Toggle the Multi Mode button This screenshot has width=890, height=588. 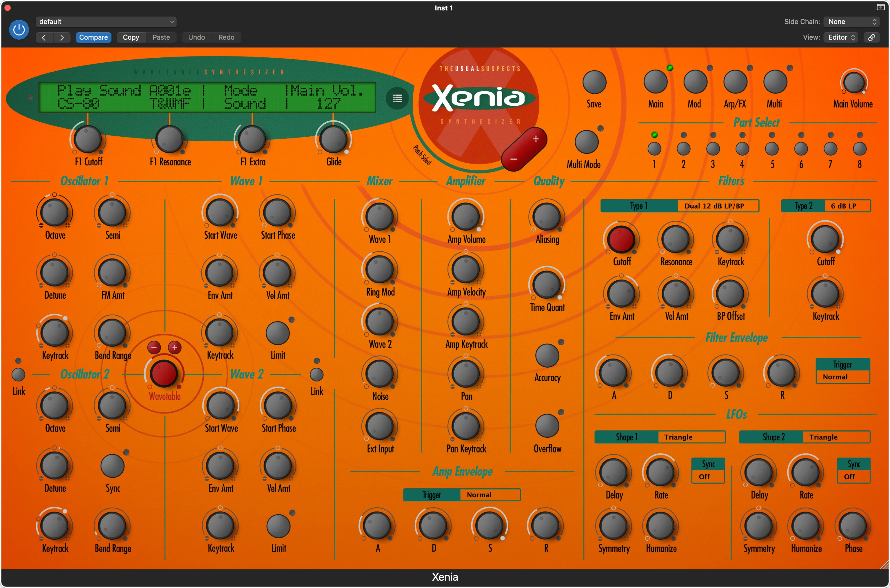[587, 142]
